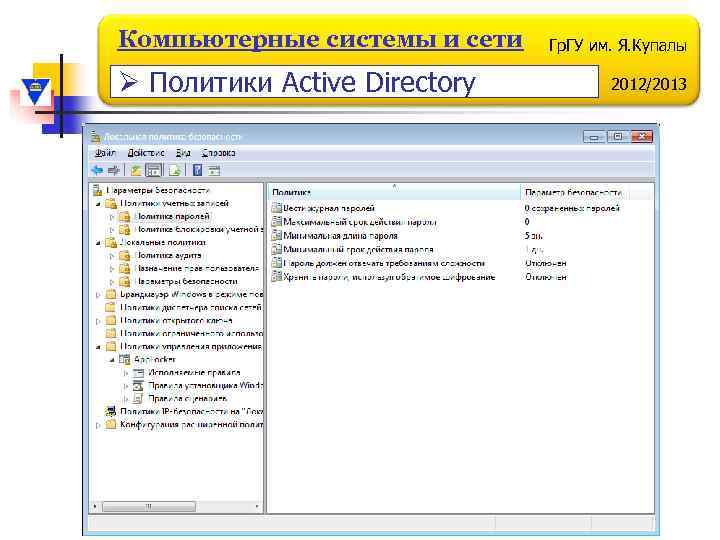Click the AppLocker node icon
The image size is (720, 540).
pos(124,360)
